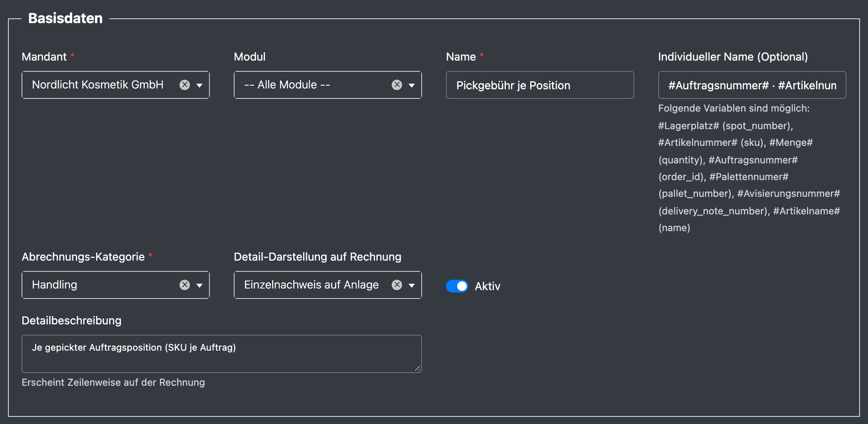Click into the Name field Pickgebühr je Position
This screenshot has height=424, width=868.
pyautogui.click(x=540, y=85)
